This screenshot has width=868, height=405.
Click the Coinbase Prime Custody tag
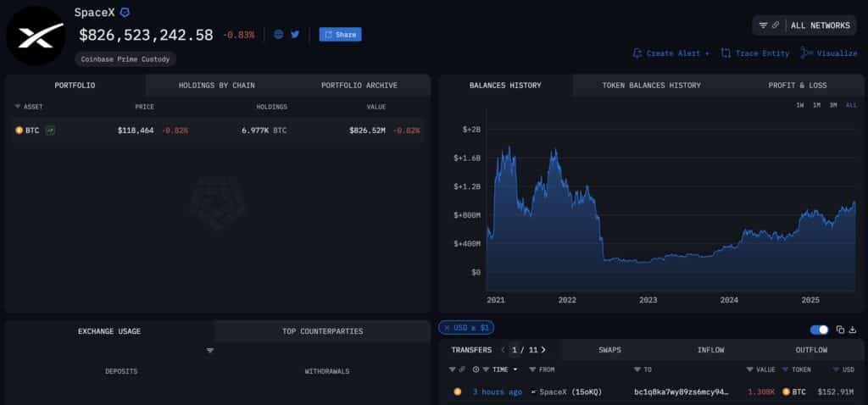click(125, 58)
